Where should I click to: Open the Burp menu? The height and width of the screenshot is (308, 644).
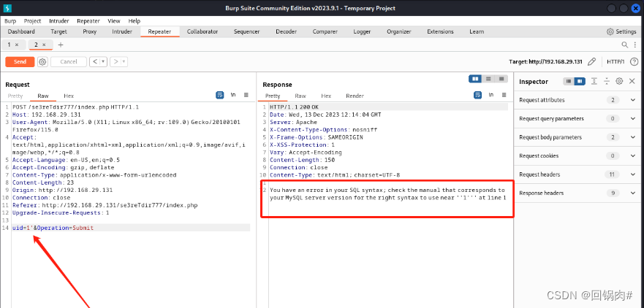10,21
